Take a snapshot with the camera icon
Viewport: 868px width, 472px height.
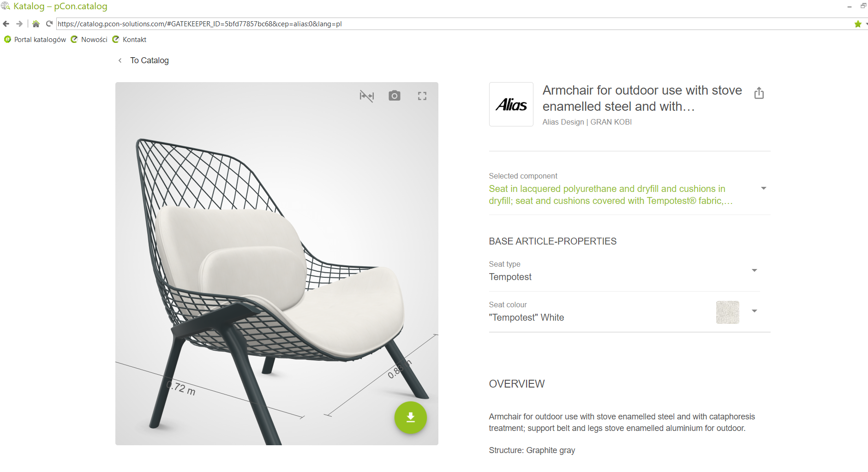point(395,96)
